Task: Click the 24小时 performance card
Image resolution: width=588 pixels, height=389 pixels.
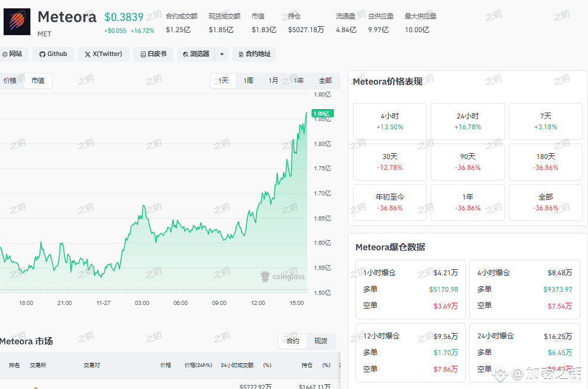Action: coord(468,122)
